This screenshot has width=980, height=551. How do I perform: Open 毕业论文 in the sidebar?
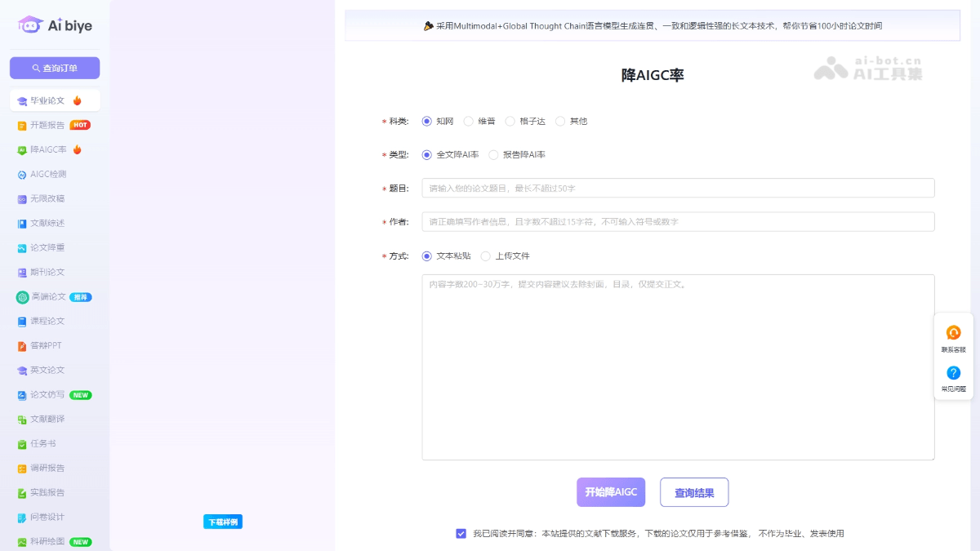pos(55,100)
